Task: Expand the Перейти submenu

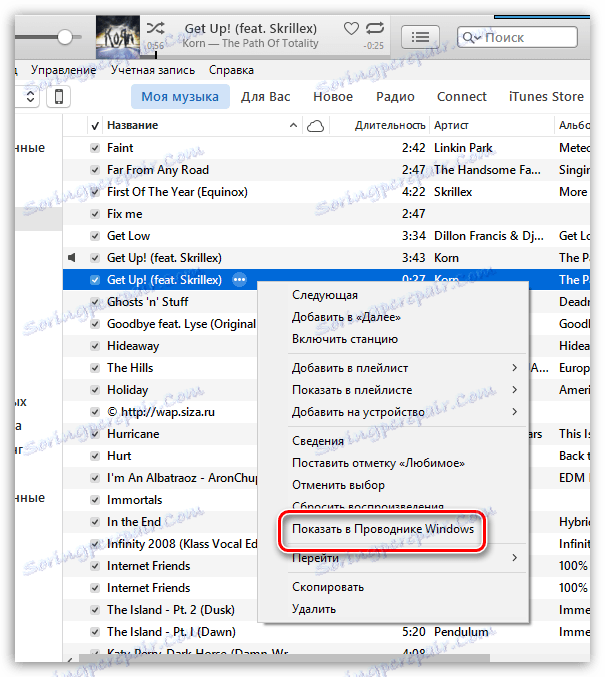Action: [393, 558]
